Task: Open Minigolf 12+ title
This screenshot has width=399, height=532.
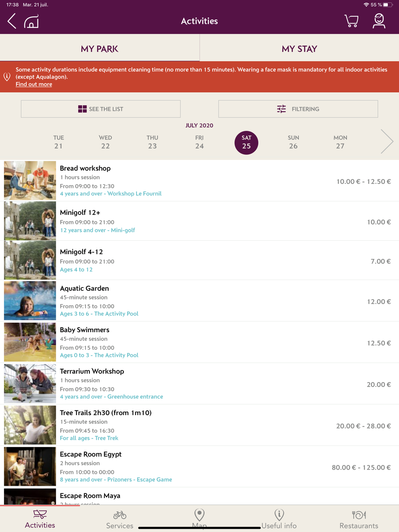Action: [80, 213]
